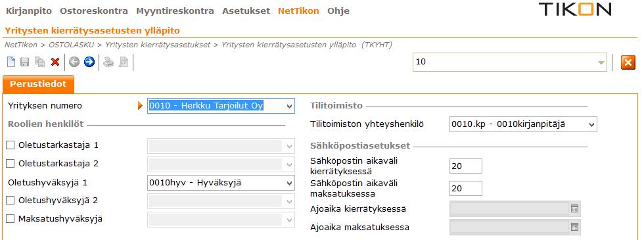The height and width of the screenshot is (240, 644).
Task: Click the Sähköpostiasetukset section heading
Action: coord(360,146)
